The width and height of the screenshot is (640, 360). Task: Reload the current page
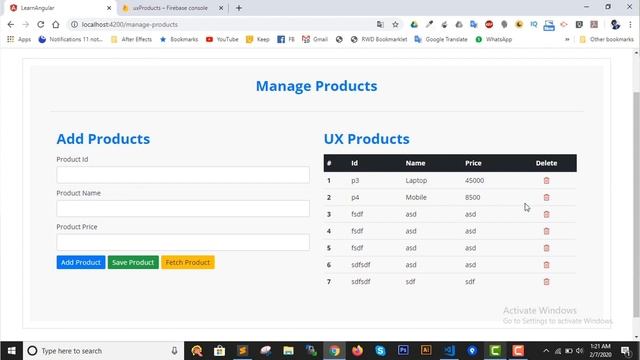point(40,24)
